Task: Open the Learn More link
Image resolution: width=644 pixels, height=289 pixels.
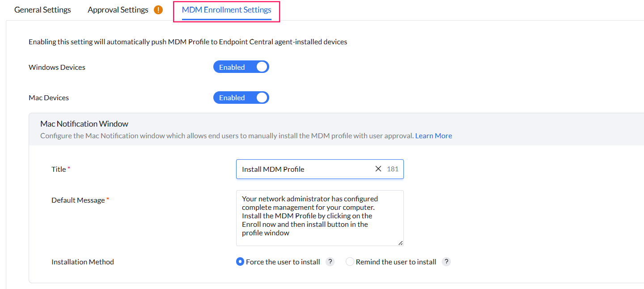Action: pos(433,136)
